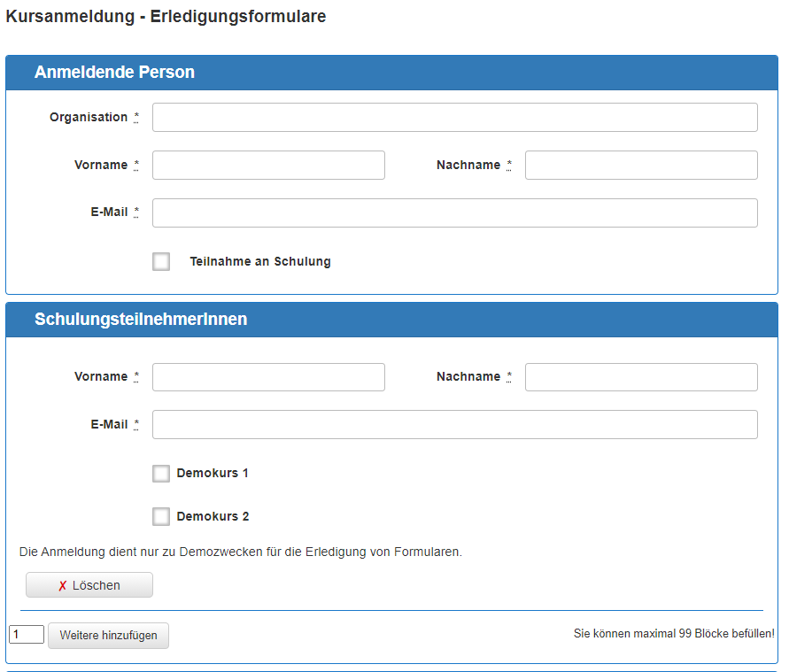Select Nachname field under Anmeldende Person
The image size is (789, 672).
pos(641,166)
